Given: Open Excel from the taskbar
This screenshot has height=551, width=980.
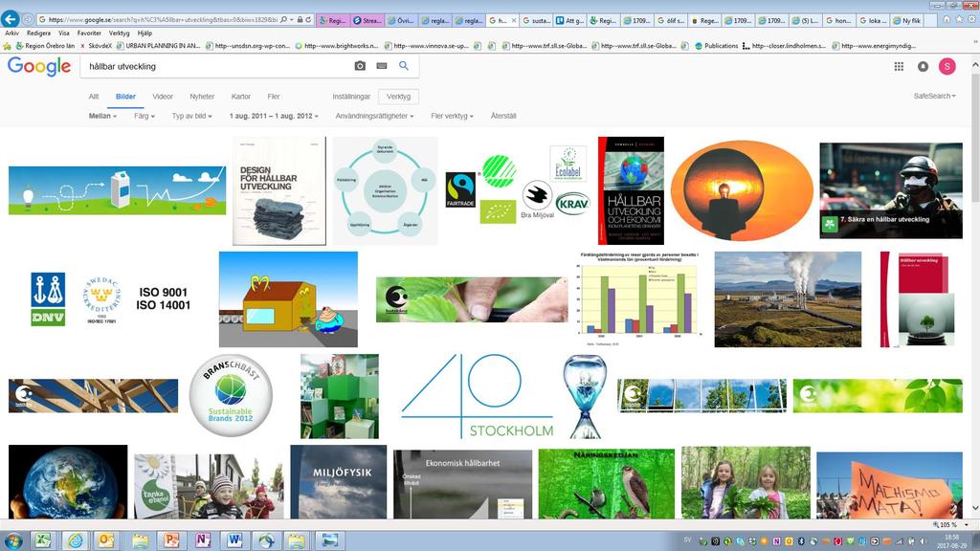Looking at the screenshot, I should tap(42, 541).
